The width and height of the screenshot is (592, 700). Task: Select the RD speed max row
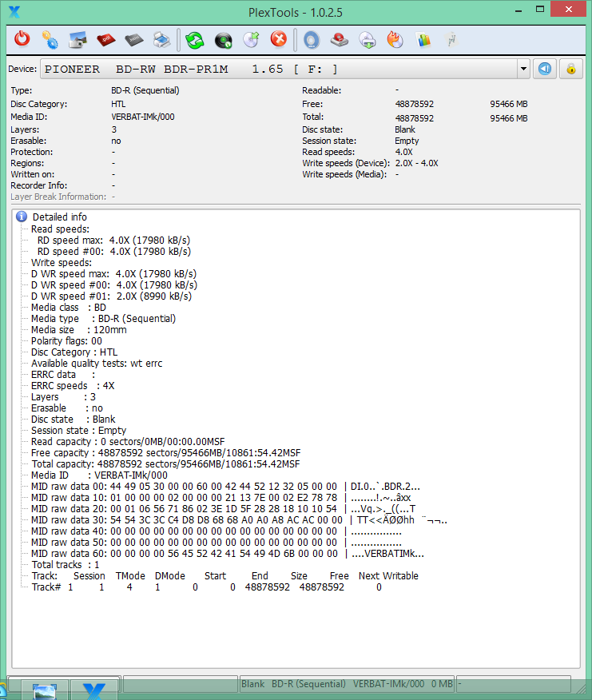pos(113,241)
